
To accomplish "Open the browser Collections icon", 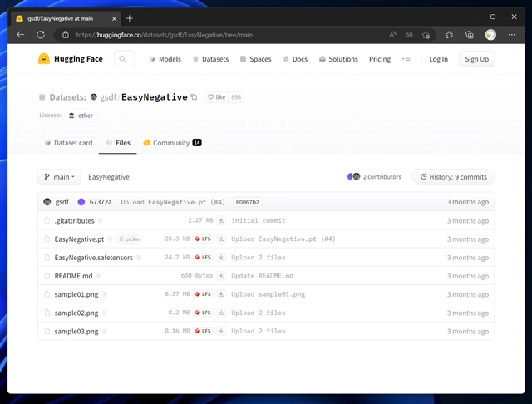I will pyautogui.click(x=470, y=35).
